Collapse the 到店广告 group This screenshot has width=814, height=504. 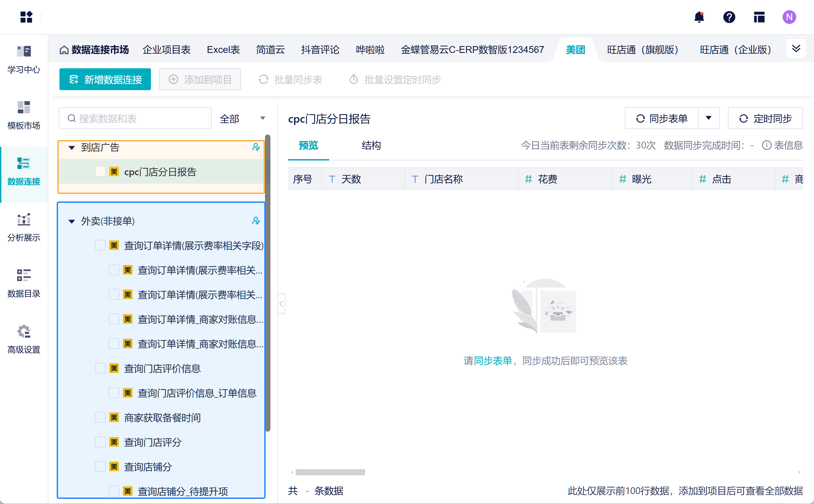72,148
